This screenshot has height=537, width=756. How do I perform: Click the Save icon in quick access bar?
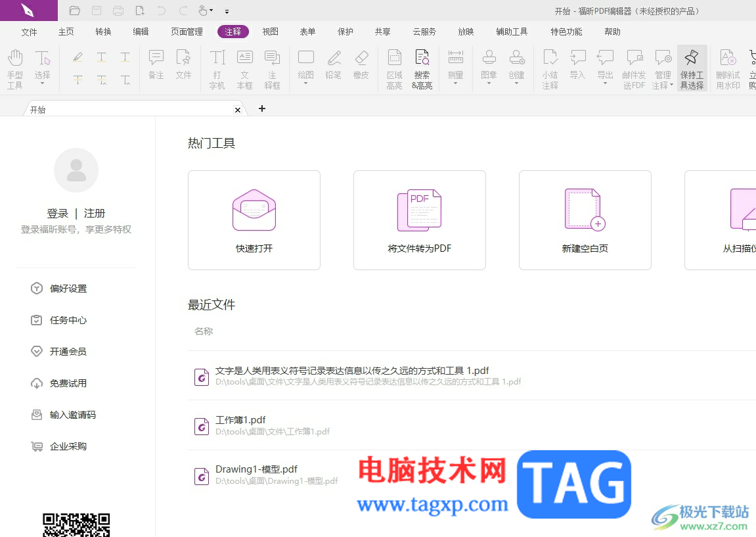(97, 11)
